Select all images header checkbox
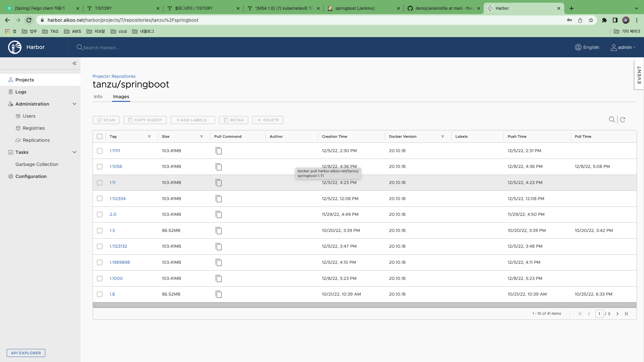644x362 pixels. [100, 136]
